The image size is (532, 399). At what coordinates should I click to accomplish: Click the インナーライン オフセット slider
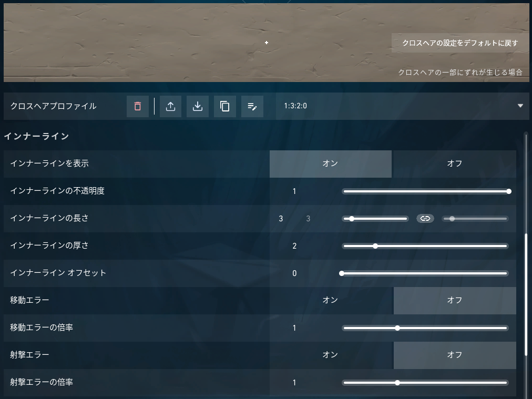click(x=425, y=273)
